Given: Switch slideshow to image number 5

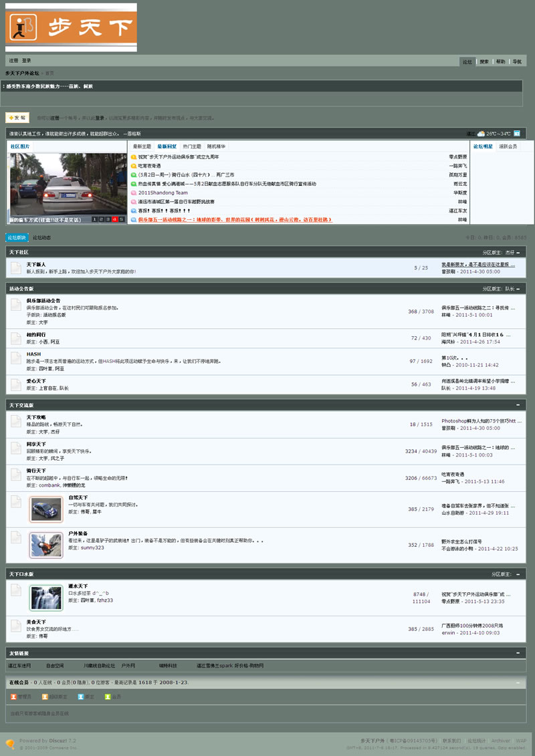Looking at the screenshot, I should [x=121, y=219].
